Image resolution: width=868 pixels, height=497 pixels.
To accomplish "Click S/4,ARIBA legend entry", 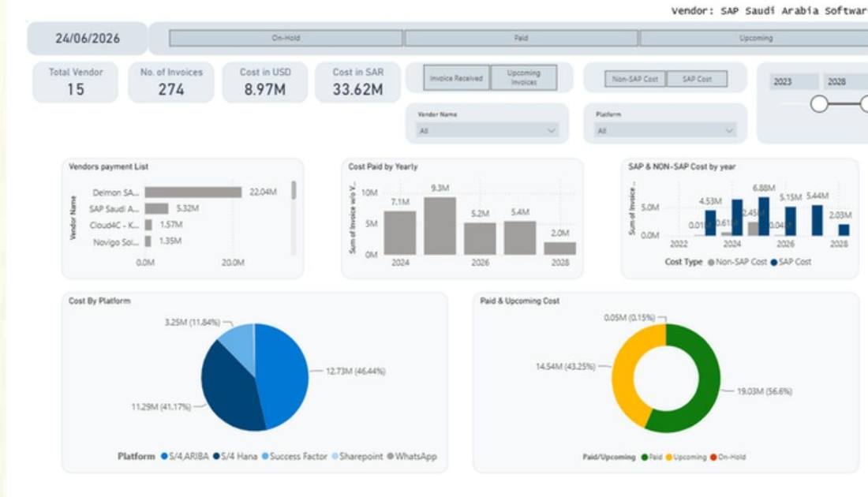I will coord(185,457).
